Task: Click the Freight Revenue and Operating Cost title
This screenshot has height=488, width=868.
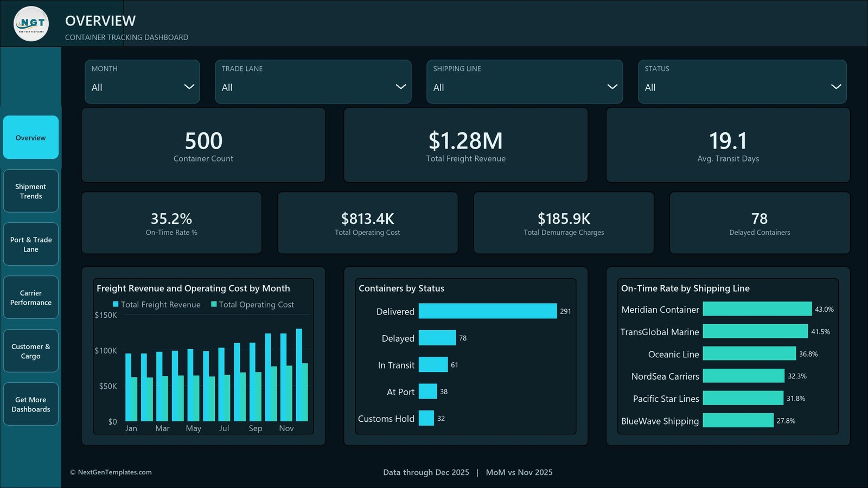Action: tap(193, 288)
